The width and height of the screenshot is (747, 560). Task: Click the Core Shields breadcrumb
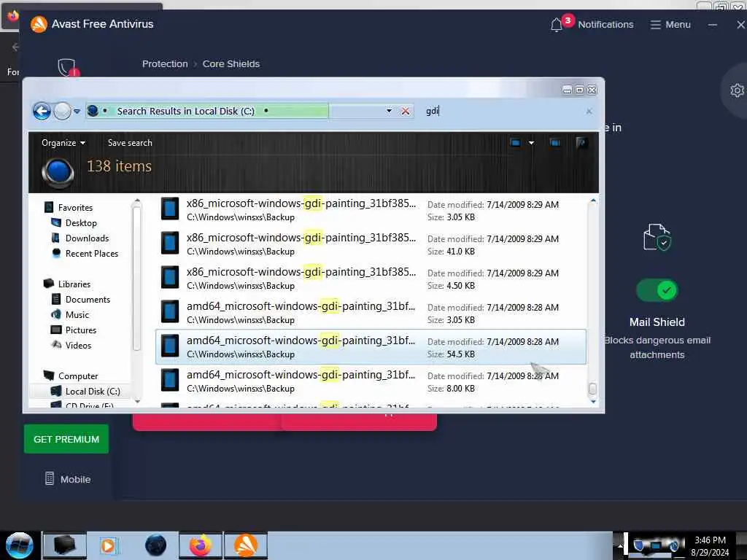tap(231, 64)
